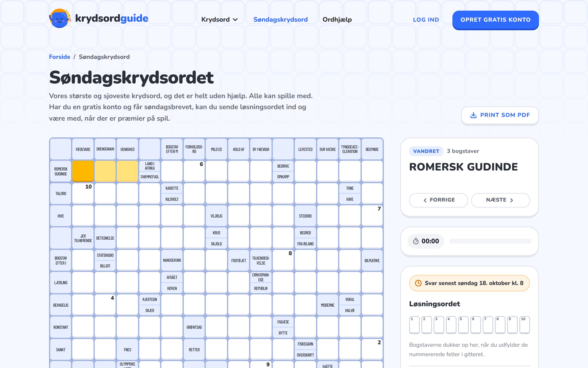Click the MODERNE clue cell
588x368 pixels.
[x=327, y=305]
